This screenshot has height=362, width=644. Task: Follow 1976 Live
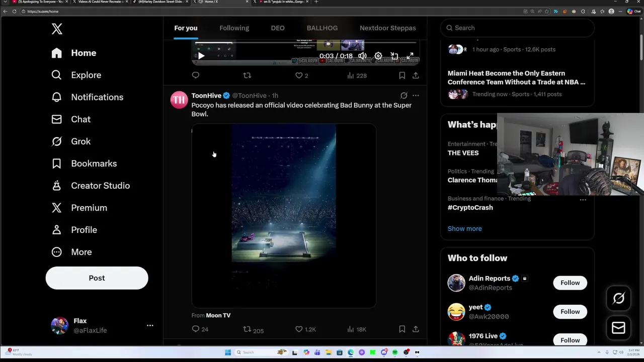[x=570, y=340]
